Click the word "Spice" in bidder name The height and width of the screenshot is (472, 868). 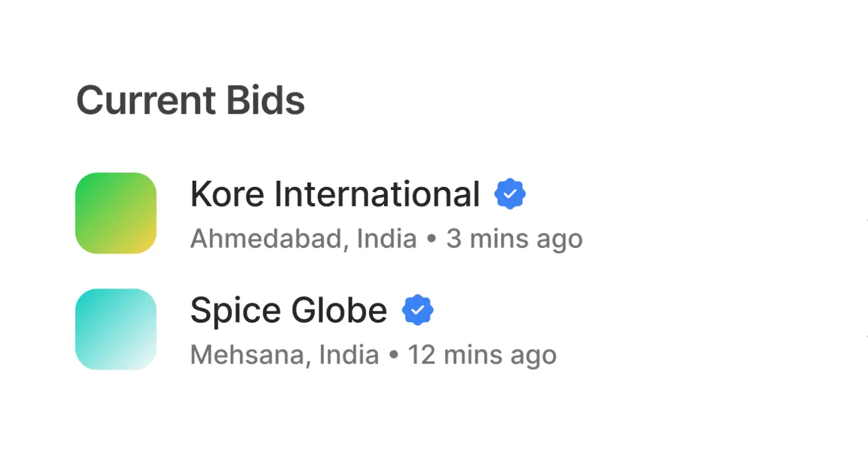click(x=235, y=310)
